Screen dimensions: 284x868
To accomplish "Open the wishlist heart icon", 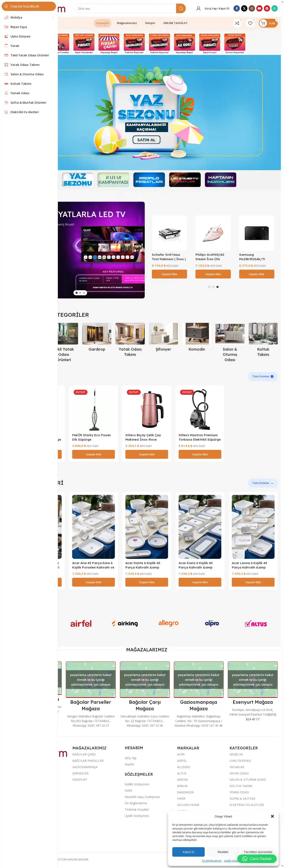I will [250, 23].
